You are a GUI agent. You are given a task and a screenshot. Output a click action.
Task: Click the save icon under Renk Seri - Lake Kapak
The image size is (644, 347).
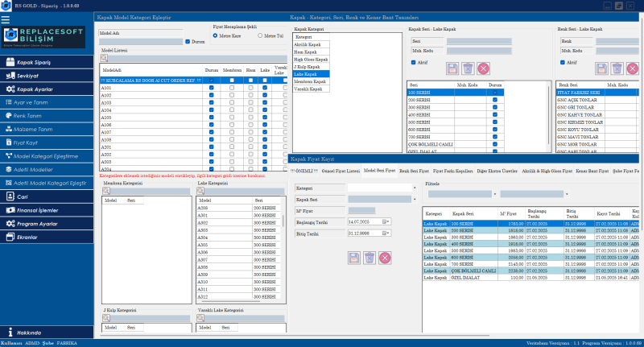[x=601, y=68]
